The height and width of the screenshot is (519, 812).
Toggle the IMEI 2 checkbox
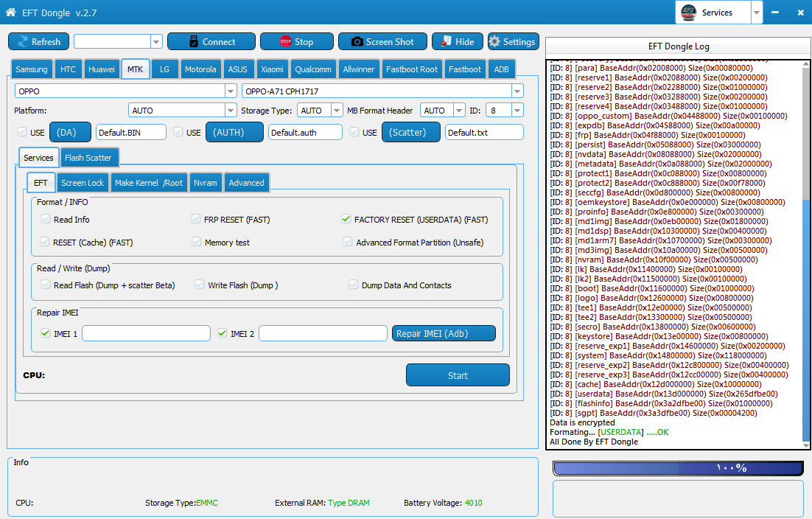click(x=223, y=333)
